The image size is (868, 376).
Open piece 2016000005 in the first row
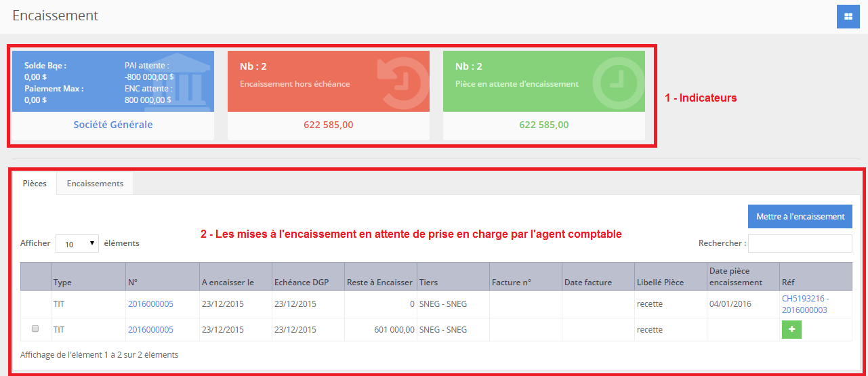(x=150, y=304)
